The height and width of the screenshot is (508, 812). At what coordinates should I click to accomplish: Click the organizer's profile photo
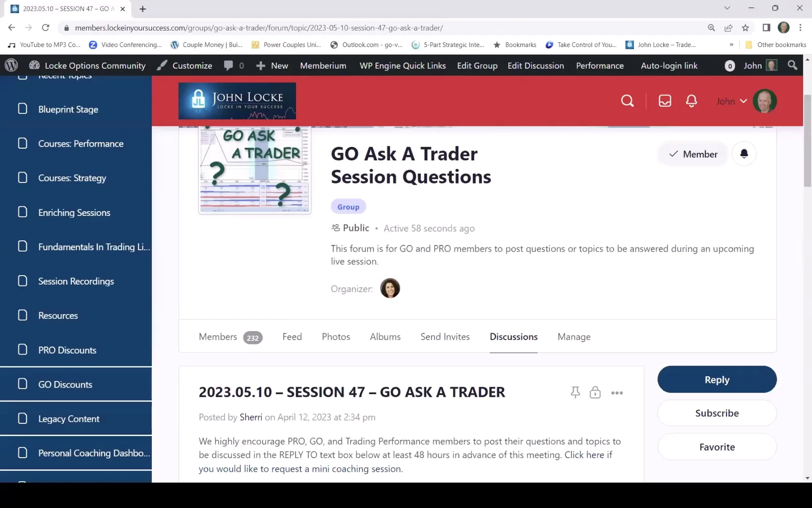point(390,288)
